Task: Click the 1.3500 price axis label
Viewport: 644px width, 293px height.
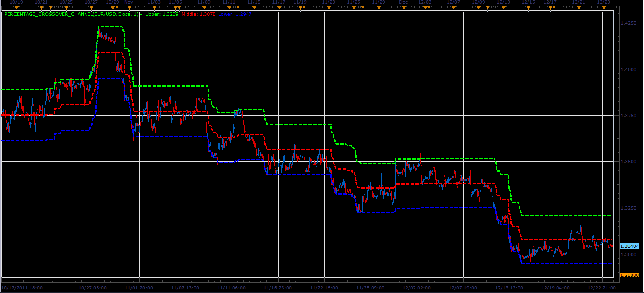Action: coord(629,162)
